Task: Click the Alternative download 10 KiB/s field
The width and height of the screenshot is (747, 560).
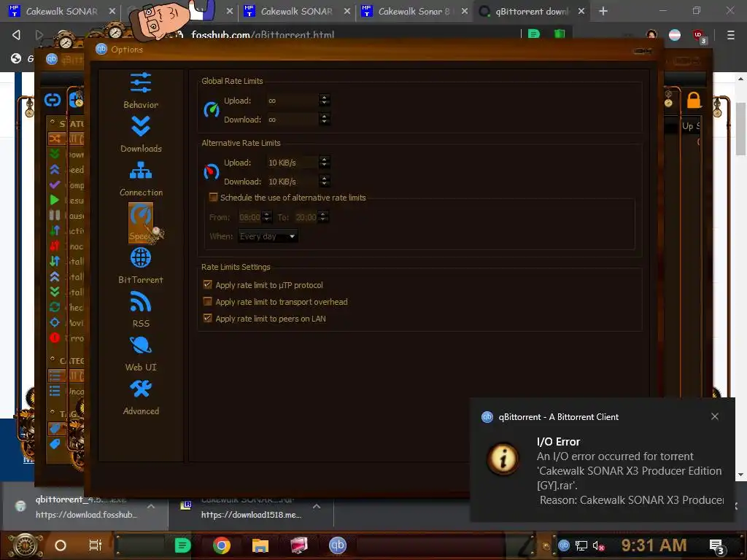Action: 293,181
